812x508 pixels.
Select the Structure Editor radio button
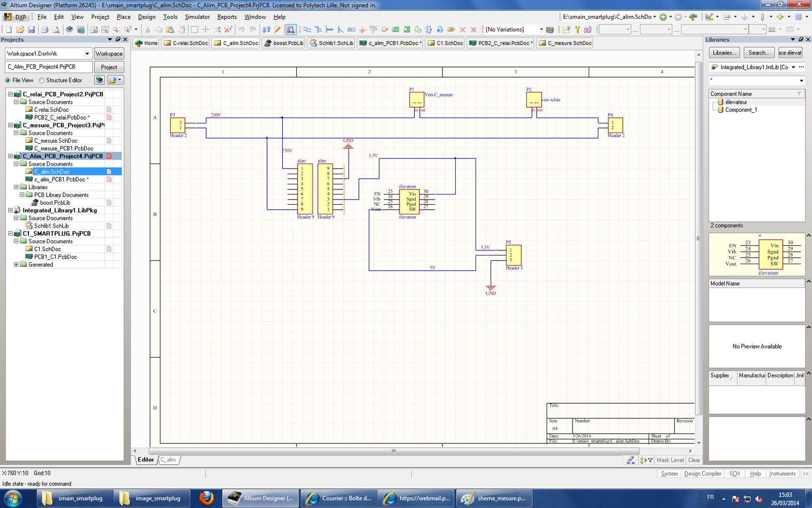[x=42, y=80]
